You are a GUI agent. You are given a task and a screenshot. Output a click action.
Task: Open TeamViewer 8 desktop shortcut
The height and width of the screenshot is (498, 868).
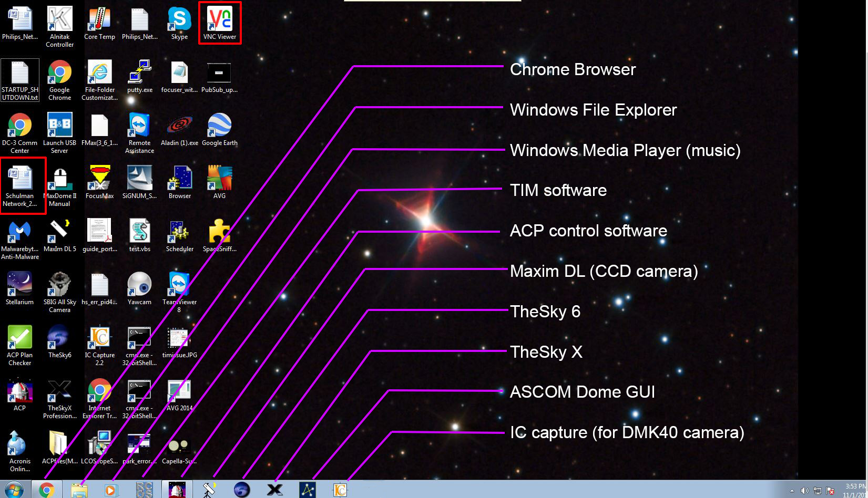(179, 292)
